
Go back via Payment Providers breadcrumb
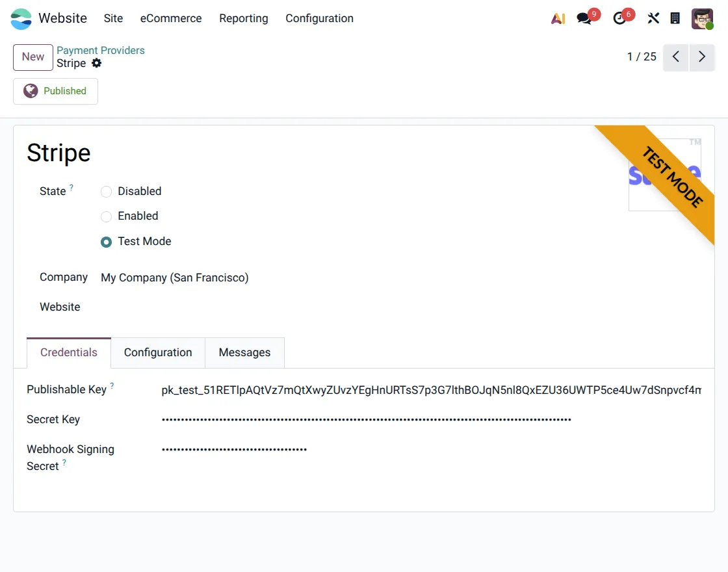click(x=101, y=50)
